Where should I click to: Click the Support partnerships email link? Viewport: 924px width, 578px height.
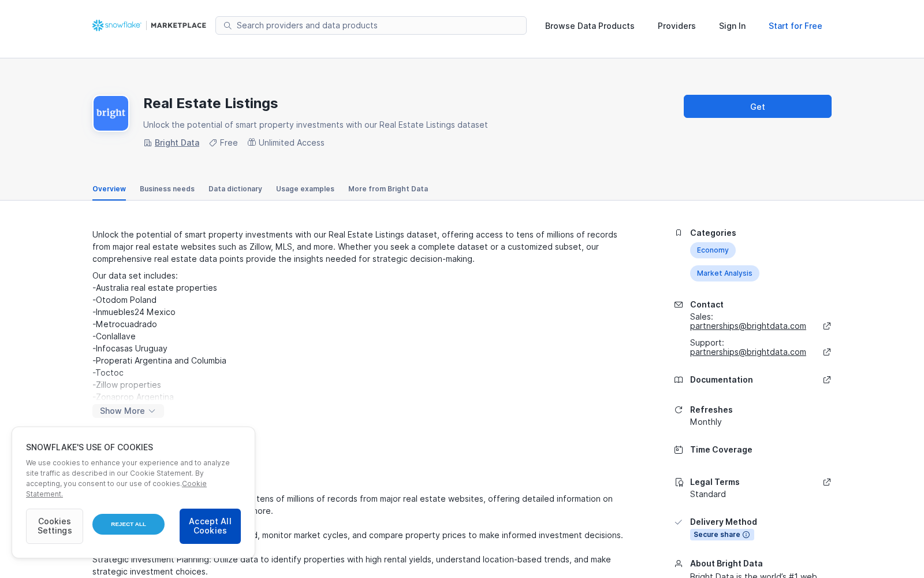(748, 352)
